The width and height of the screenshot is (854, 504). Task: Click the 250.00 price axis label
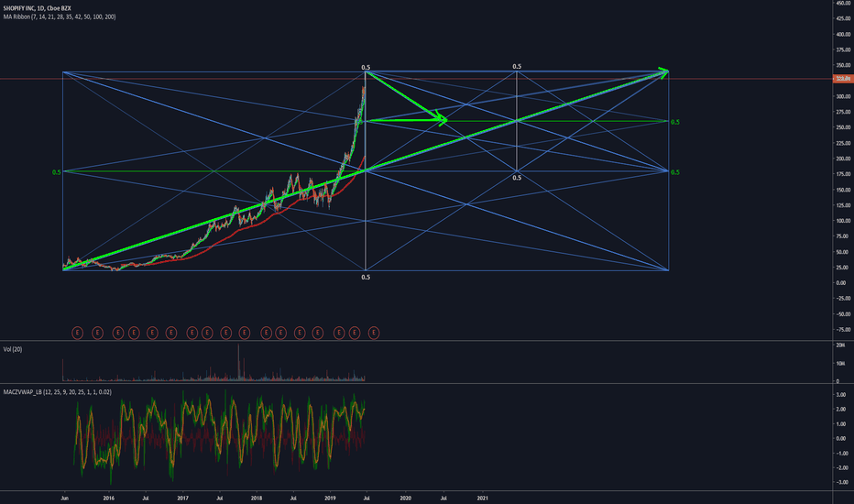(x=843, y=127)
